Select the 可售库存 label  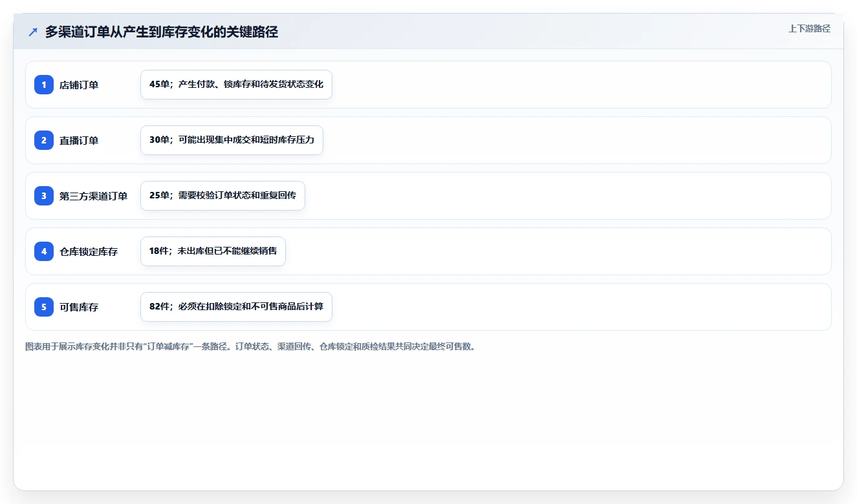[79, 307]
